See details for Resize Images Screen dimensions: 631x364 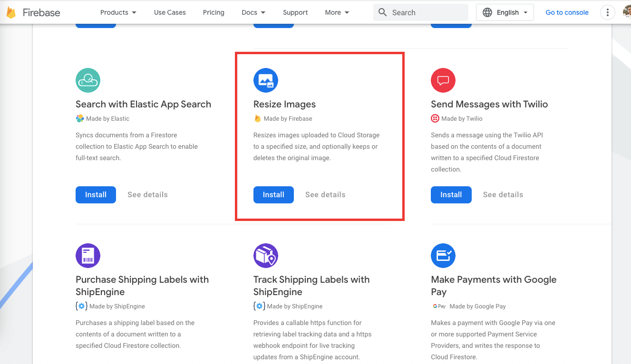pos(325,195)
